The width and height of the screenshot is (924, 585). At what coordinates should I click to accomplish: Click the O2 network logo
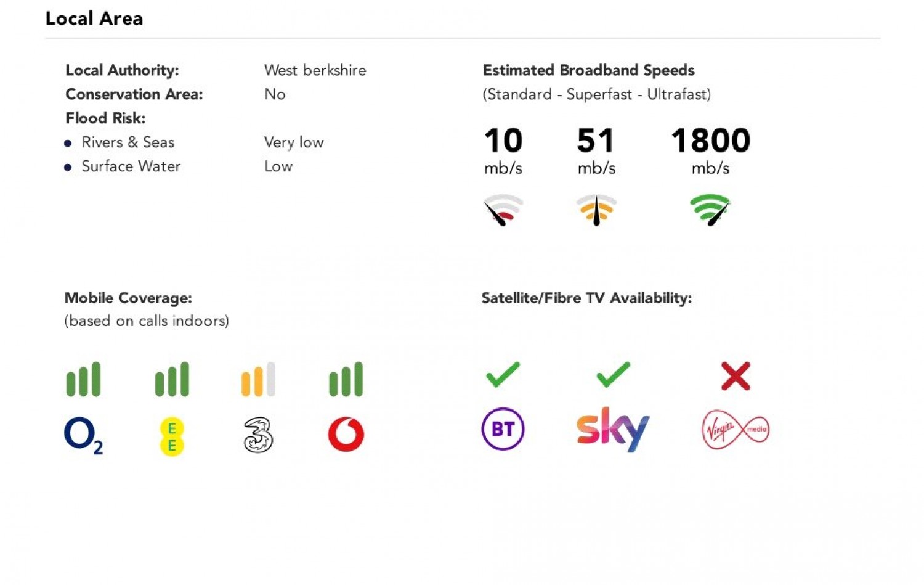83,435
